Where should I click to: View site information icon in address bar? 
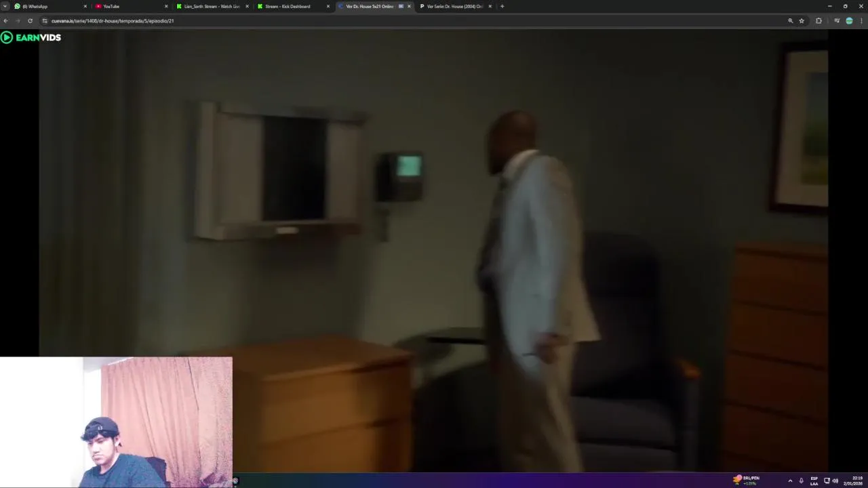(x=45, y=21)
